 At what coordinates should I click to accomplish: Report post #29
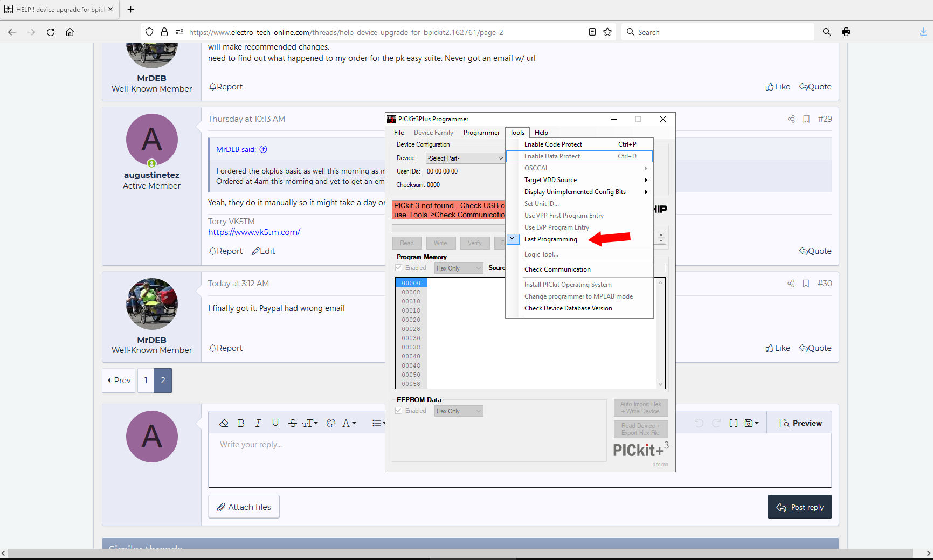(226, 251)
